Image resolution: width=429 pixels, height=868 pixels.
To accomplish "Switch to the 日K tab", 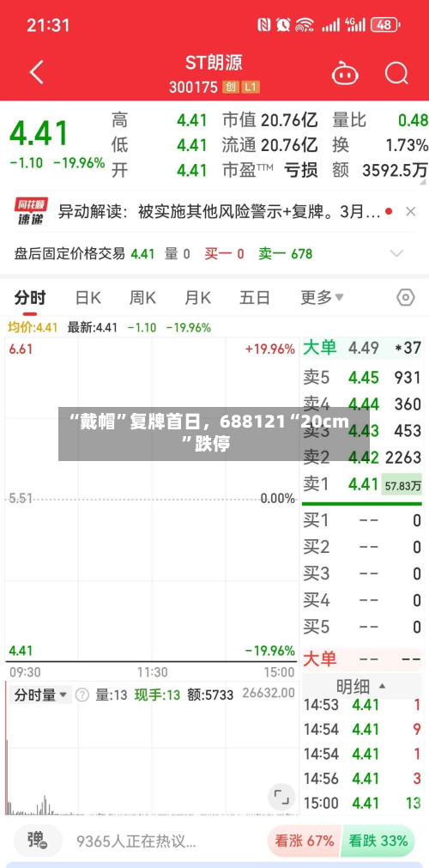I will click(88, 298).
